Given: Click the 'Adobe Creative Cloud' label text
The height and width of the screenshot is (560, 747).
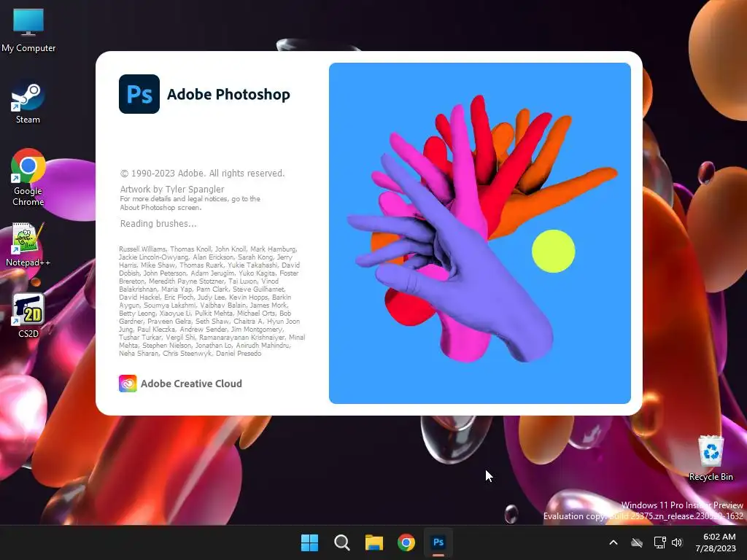Looking at the screenshot, I should 191,384.
